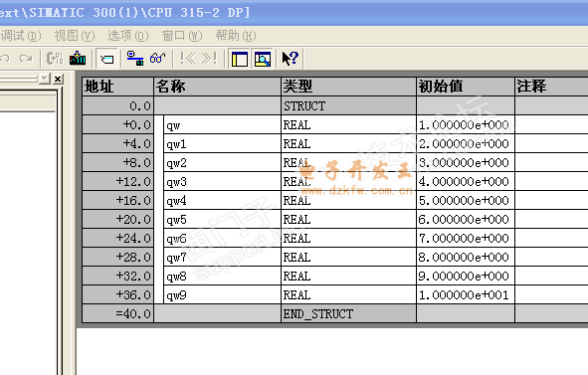Image resolution: width=588 pixels, height=375 pixels.
Task: Click initial value 1.000000e+000
Action: pyautogui.click(x=466, y=125)
